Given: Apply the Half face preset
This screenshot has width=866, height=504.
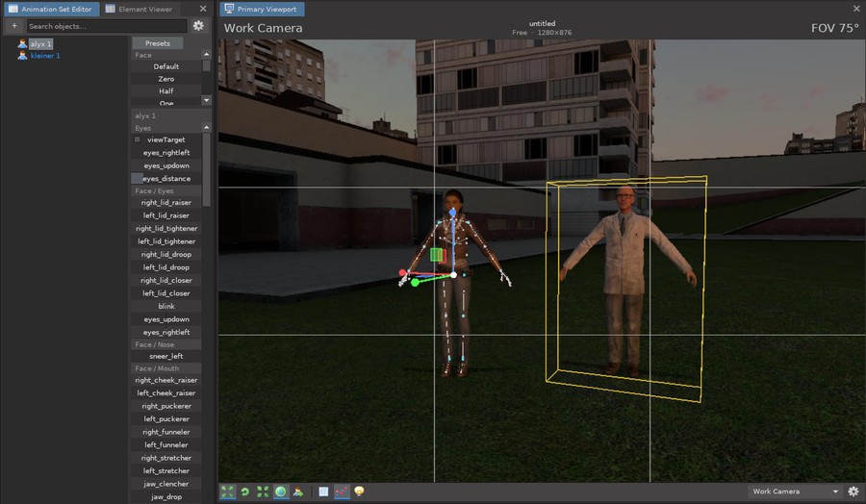Looking at the screenshot, I should click(x=166, y=91).
